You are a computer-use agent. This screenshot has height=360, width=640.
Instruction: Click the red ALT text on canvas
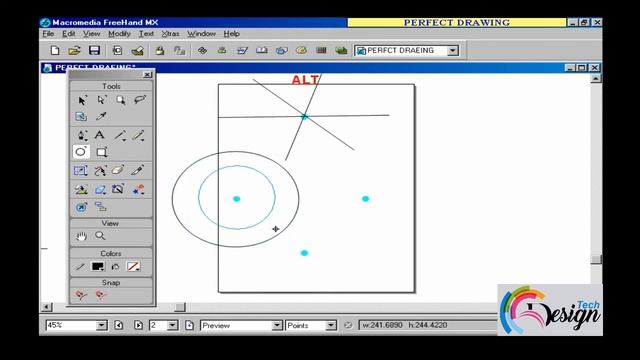(305, 80)
